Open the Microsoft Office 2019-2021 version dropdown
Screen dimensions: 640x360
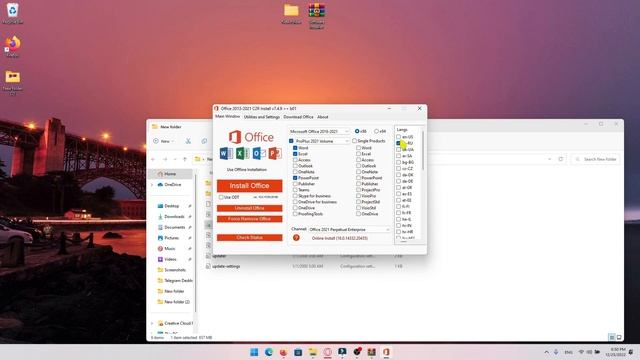(320, 131)
